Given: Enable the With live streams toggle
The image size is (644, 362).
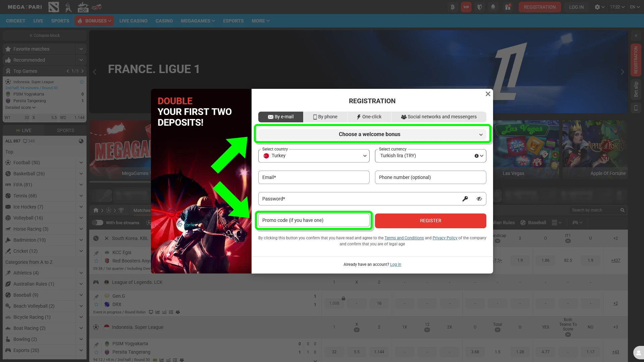Looking at the screenshot, I should click(98, 223).
